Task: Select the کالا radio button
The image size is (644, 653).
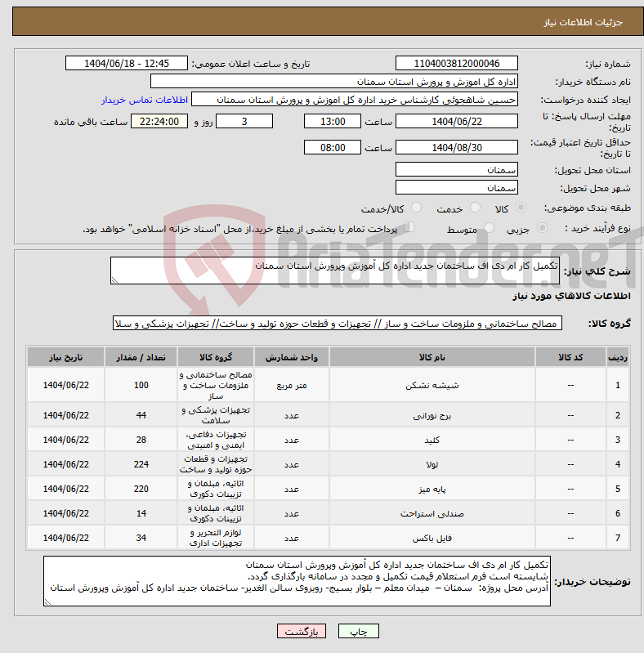Action: click(x=521, y=208)
